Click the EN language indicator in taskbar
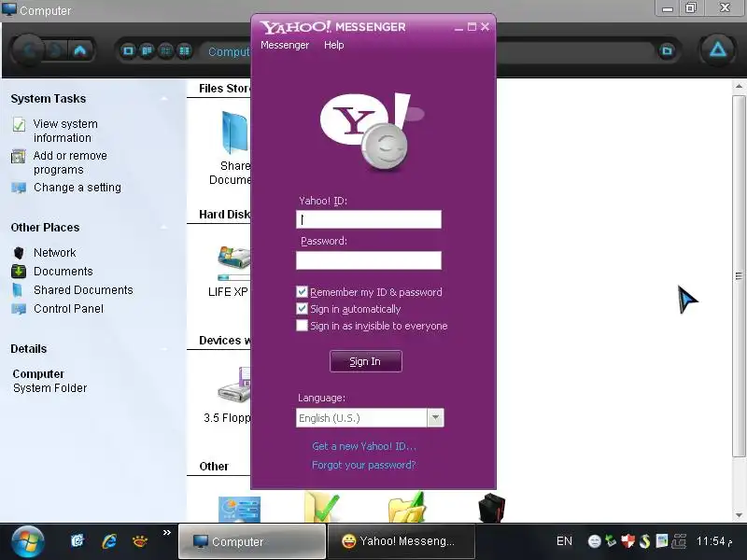This screenshot has height=560, width=747. pos(564,541)
